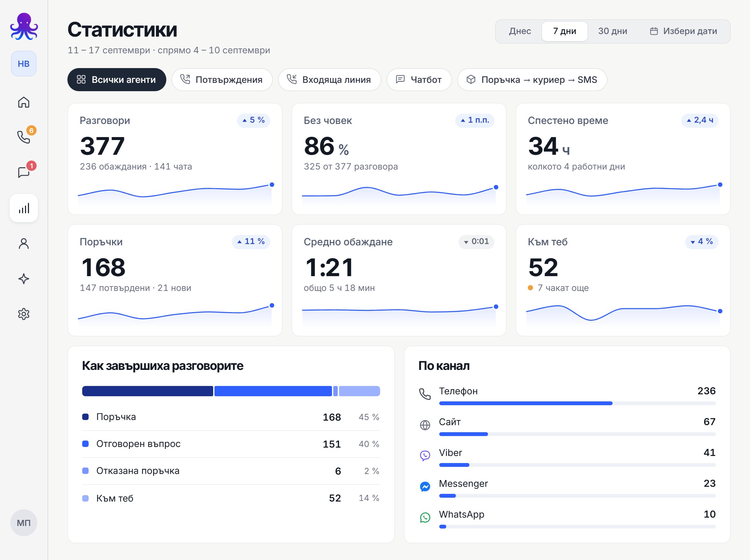
Task: Click the blue Отговорен въпрос bar segment
Action: [x=273, y=391]
